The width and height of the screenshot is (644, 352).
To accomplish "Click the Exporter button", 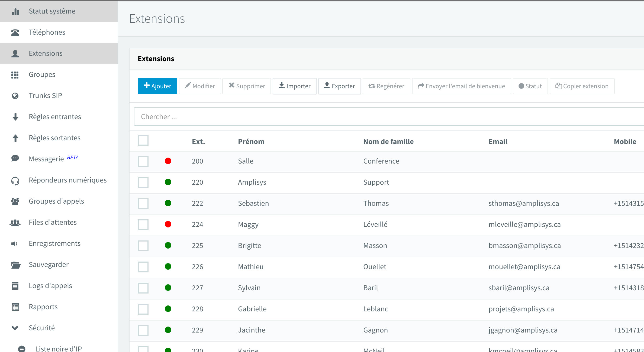I will pos(340,86).
